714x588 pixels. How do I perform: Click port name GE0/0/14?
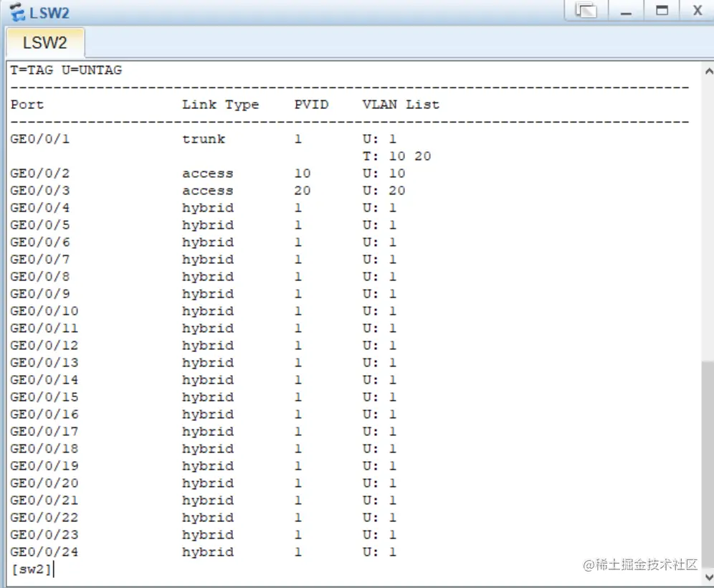coord(44,380)
